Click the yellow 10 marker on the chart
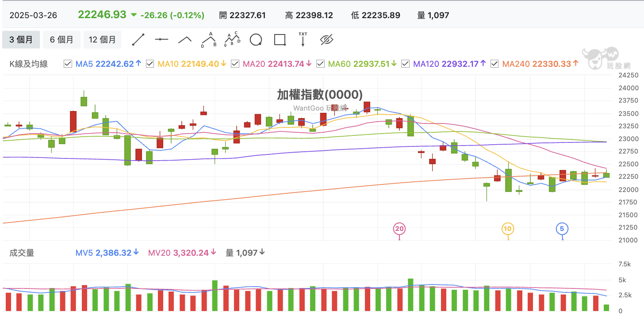This screenshot has width=644, height=315. (507, 229)
